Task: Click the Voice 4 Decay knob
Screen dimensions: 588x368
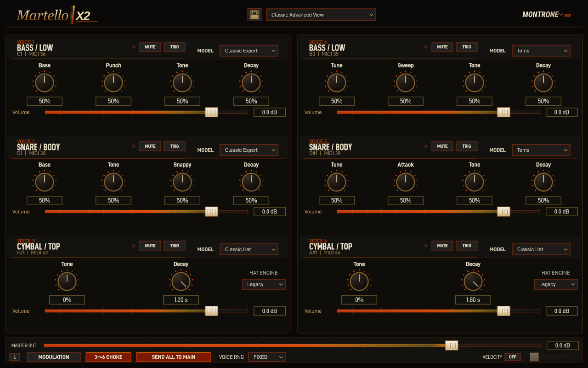Action: (543, 83)
